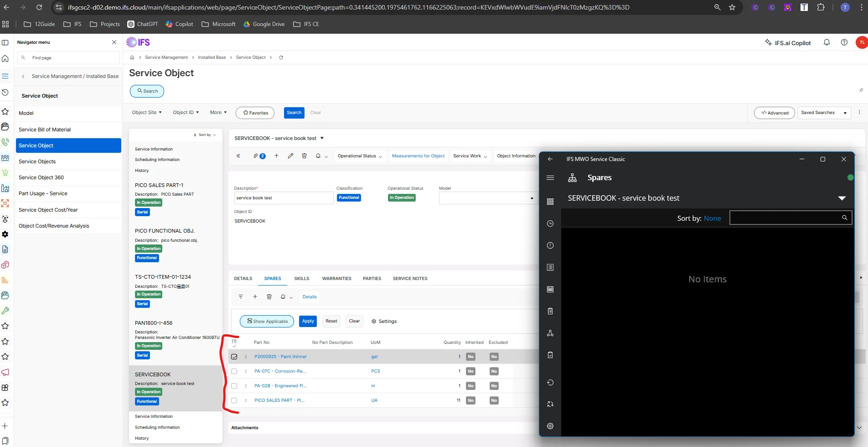Uncheck the P2000925 Paint thinner row checkbox

point(234,357)
